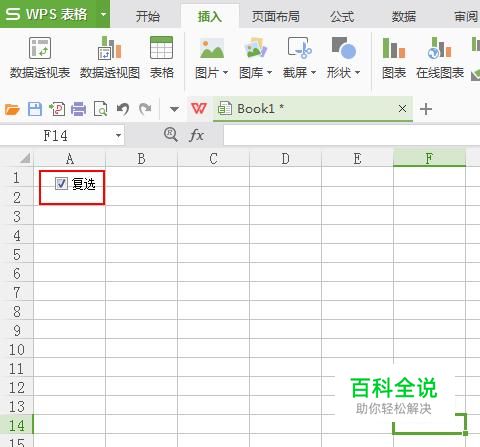Image resolution: width=480 pixels, height=447 pixels.
Task: Click the zoom magnifier beside fx
Action: (171, 135)
